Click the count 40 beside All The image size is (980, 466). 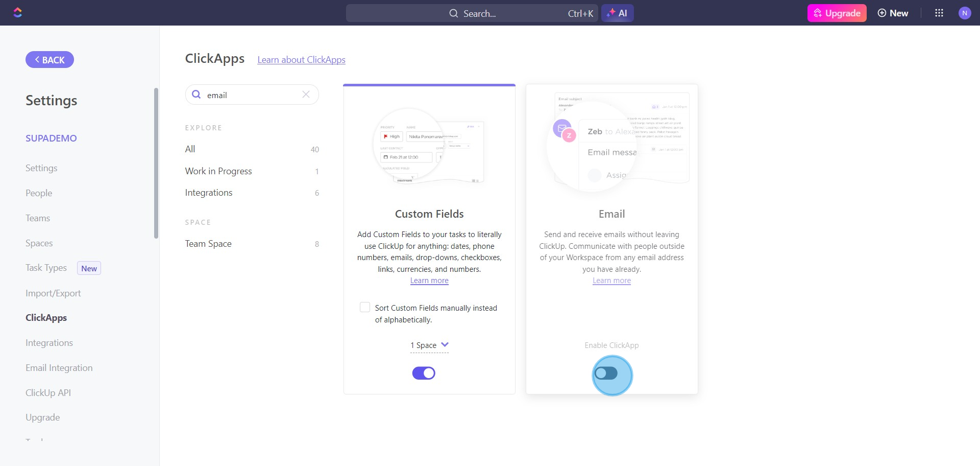315,150
